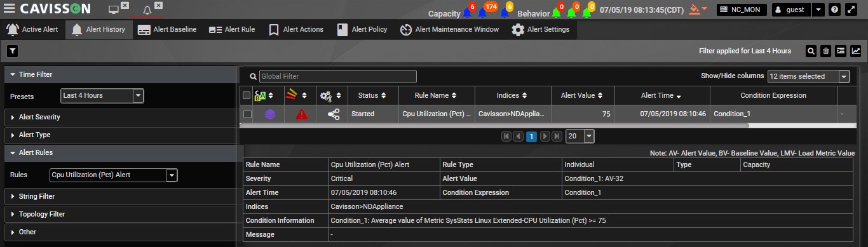
Task: Open the Active Alert tab
Action: click(32, 29)
